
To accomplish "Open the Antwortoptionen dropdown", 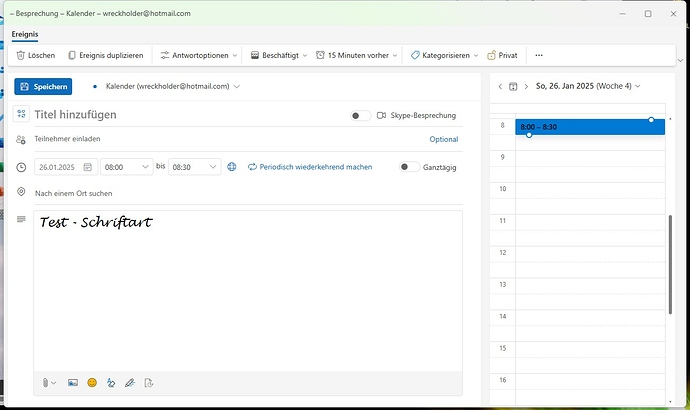I will pyautogui.click(x=198, y=55).
